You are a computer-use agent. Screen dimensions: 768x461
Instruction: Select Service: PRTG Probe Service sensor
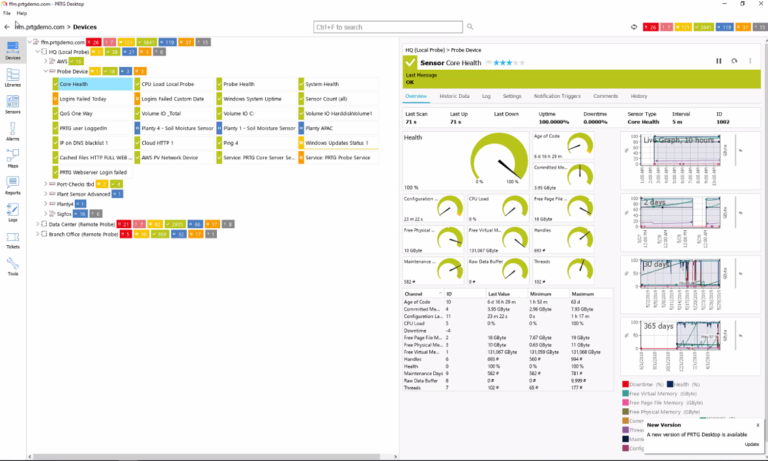[x=338, y=158]
